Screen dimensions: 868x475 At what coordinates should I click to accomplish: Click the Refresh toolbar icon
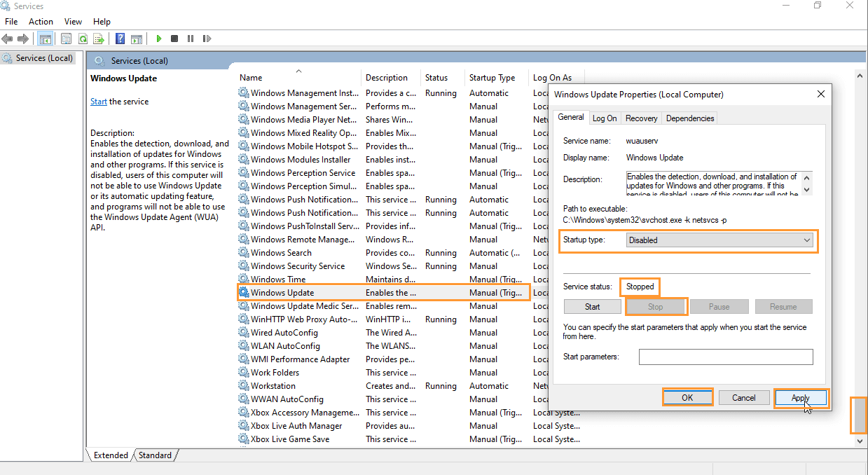83,39
